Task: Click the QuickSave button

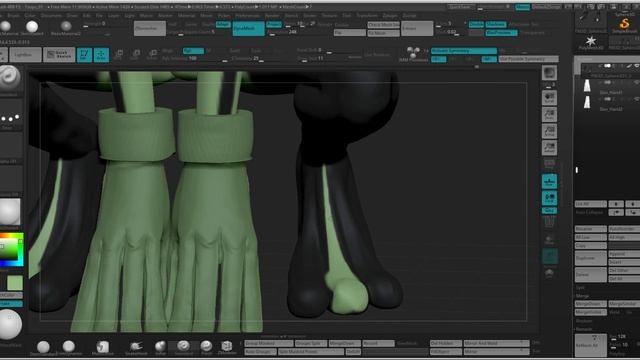Action: point(460,7)
